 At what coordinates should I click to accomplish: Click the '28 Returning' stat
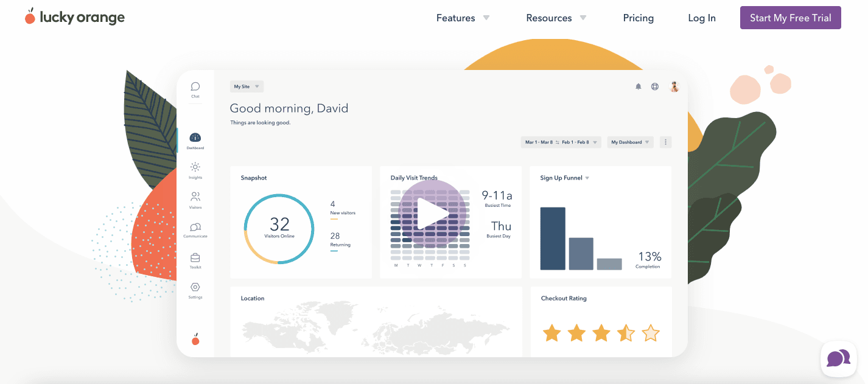click(x=340, y=240)
